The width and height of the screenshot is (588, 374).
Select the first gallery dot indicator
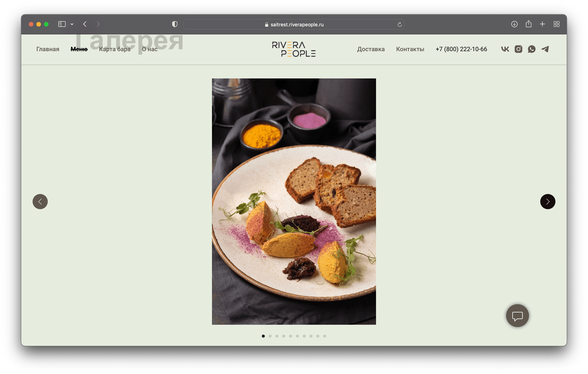point(263,336)
